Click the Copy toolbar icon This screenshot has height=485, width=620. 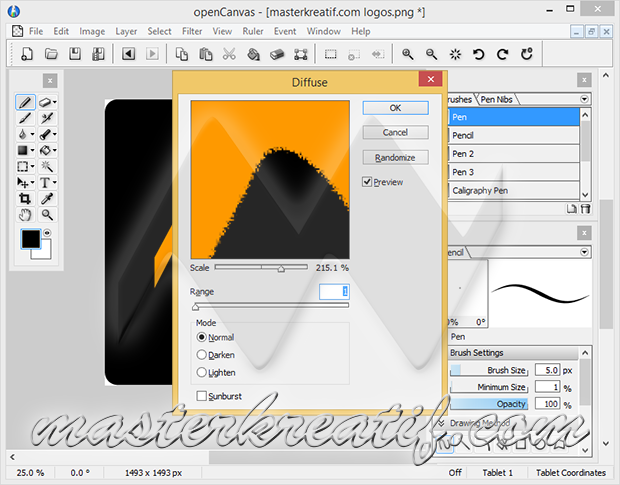pos(181,54)
